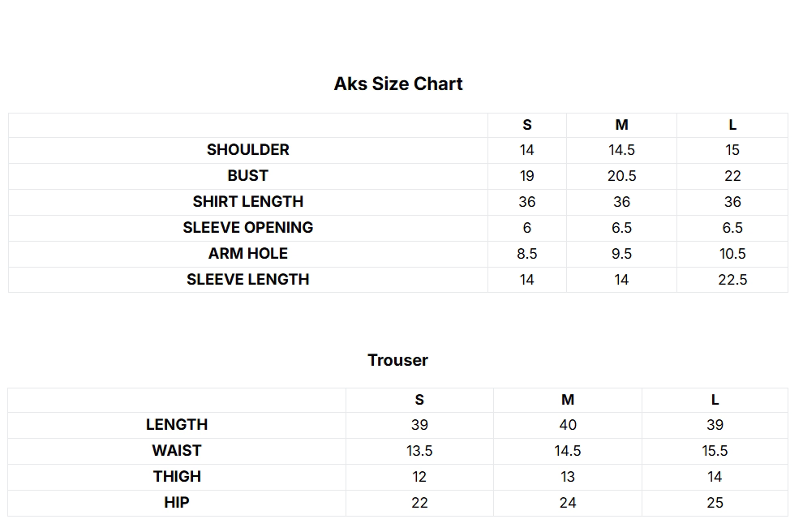Click the 22.5 sleeve length value

(732, 280)
